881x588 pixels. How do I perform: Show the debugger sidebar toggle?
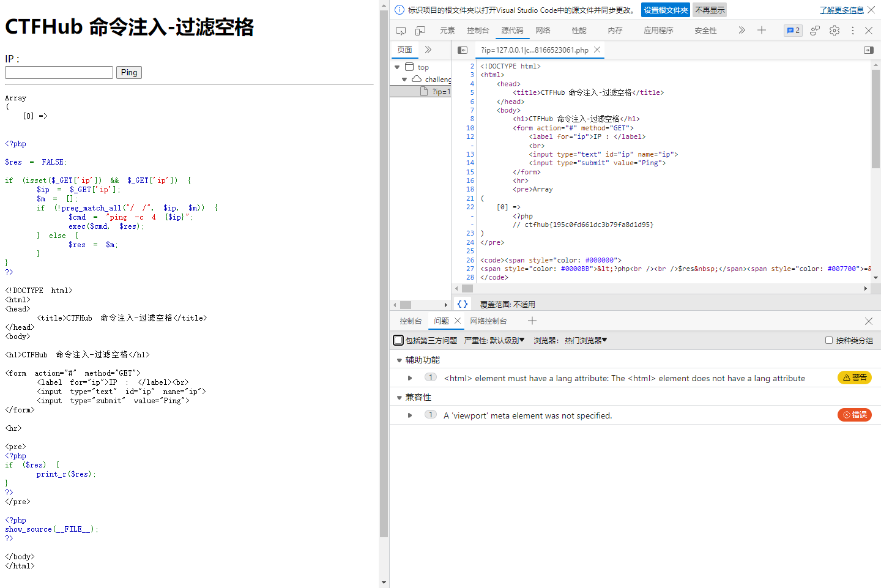(x=869, y=50)
